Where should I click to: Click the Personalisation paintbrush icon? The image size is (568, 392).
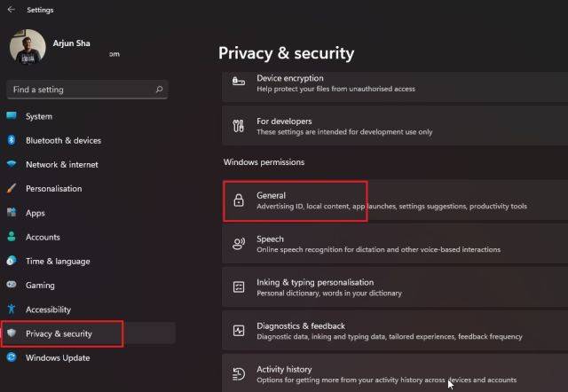coord(12,189)
